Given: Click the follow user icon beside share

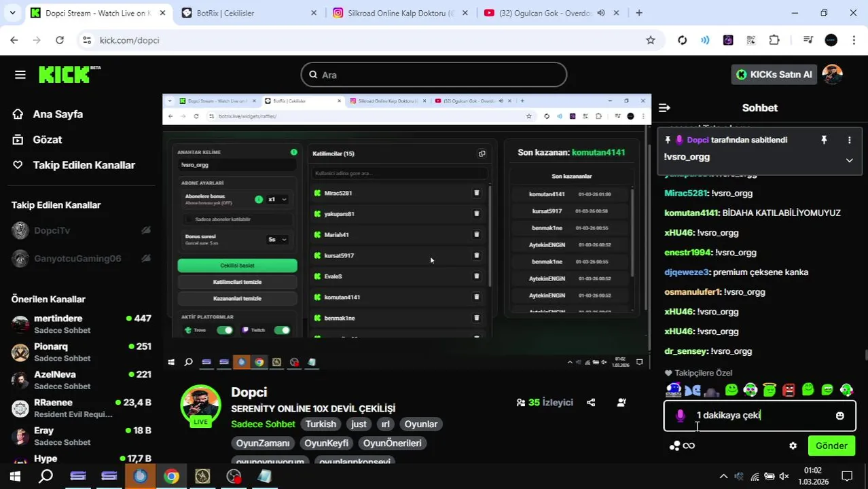Looking at the screenshot, I should (621, 402).
